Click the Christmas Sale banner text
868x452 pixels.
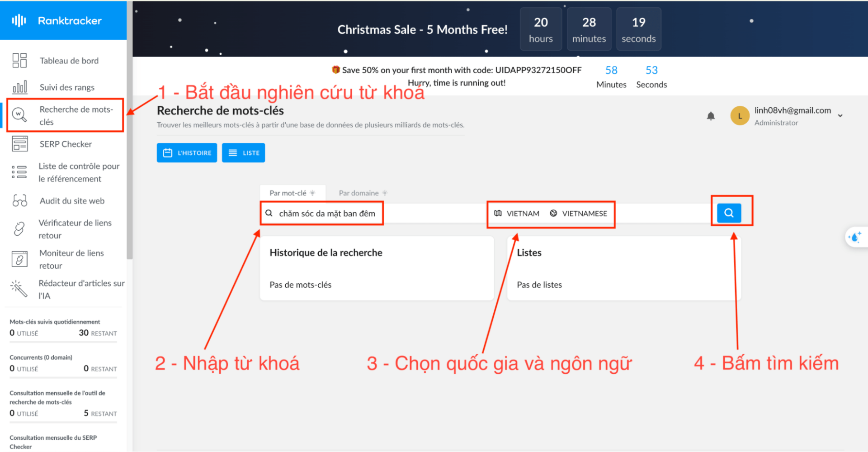click(422, 30)
